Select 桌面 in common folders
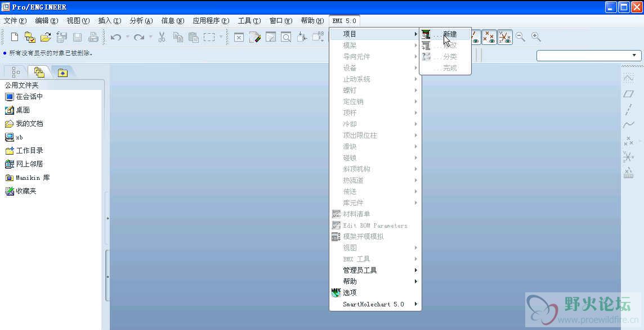 pos(17,110)
